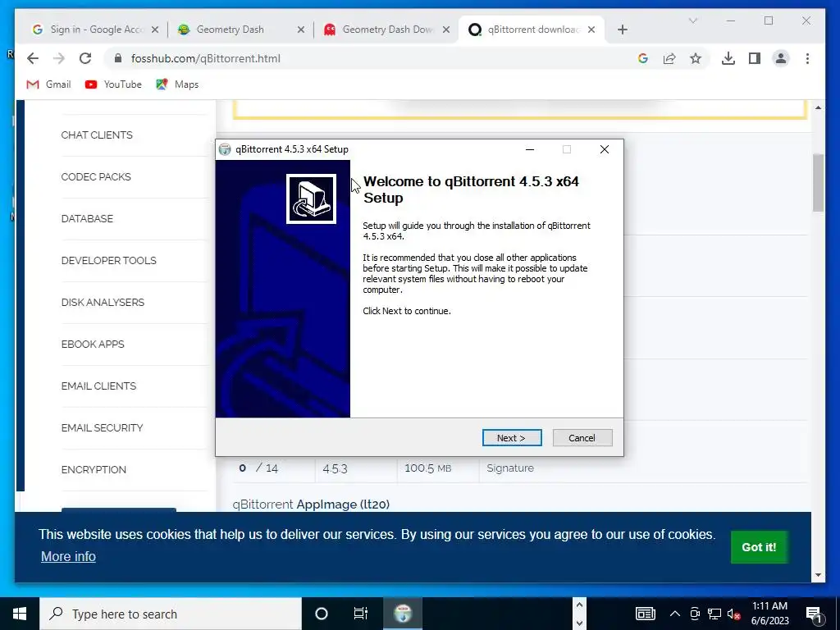Open ENCRYPTION category

point(94,469)
